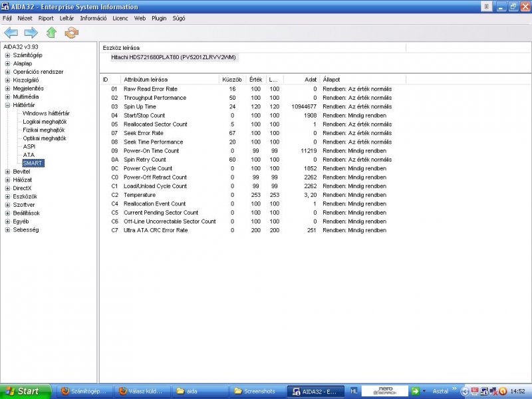Image resolution: width=532 pixels, height=399 pixels.
Task: Click the AIDA32 icon in title bar
Action: click(5, 7)
